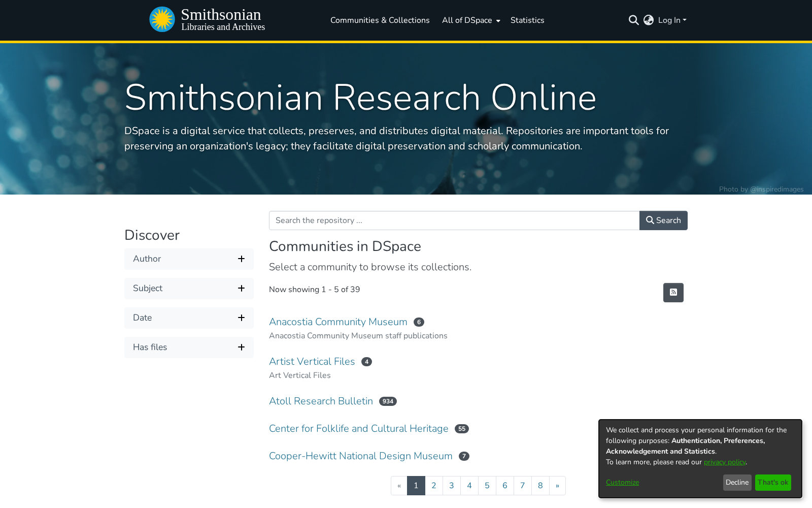Image resolution: width=812 pixels, height=508 pixels.
Task: Click the 'Discover' sidebar heading
Action: pos(152,235)
